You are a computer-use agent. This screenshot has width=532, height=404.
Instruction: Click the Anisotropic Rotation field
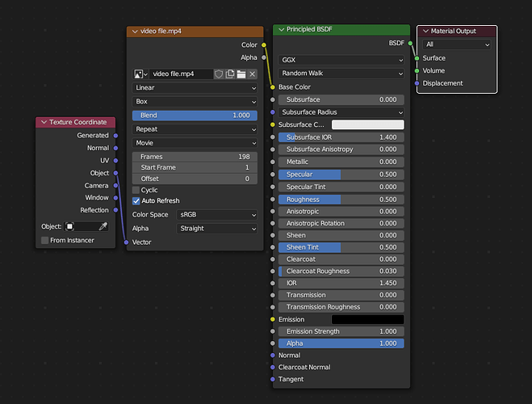[x=341, y=223]
